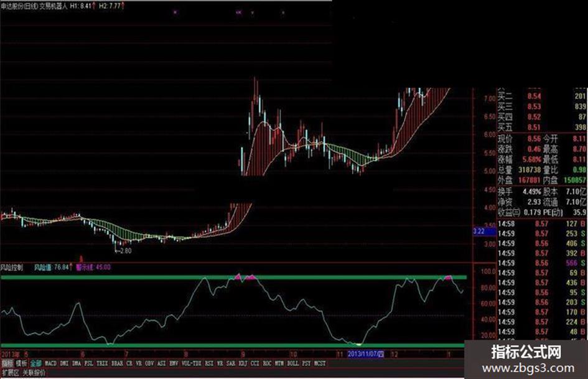Screen dimensions: 588x379
Task: Click the blue 3.22 price axis marker
Action: (x=485, y=232)
